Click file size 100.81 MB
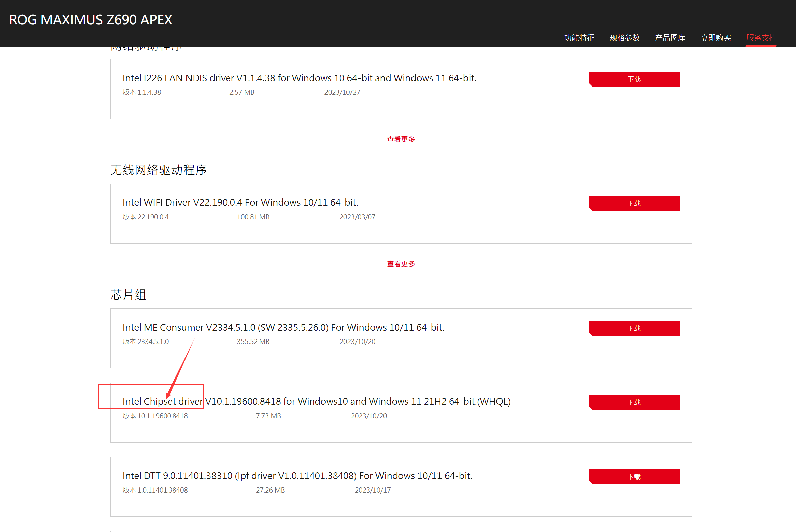796x532 pixels. [253, 217]
